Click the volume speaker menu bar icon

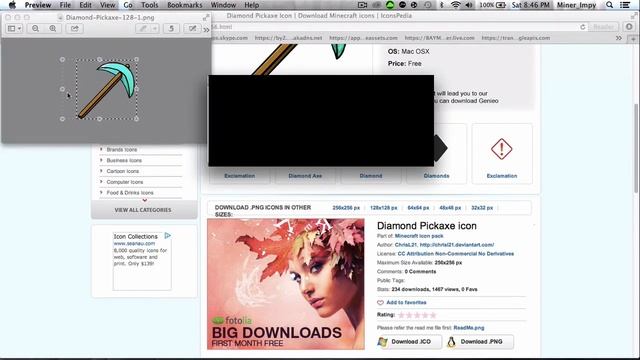click(469, 5)
